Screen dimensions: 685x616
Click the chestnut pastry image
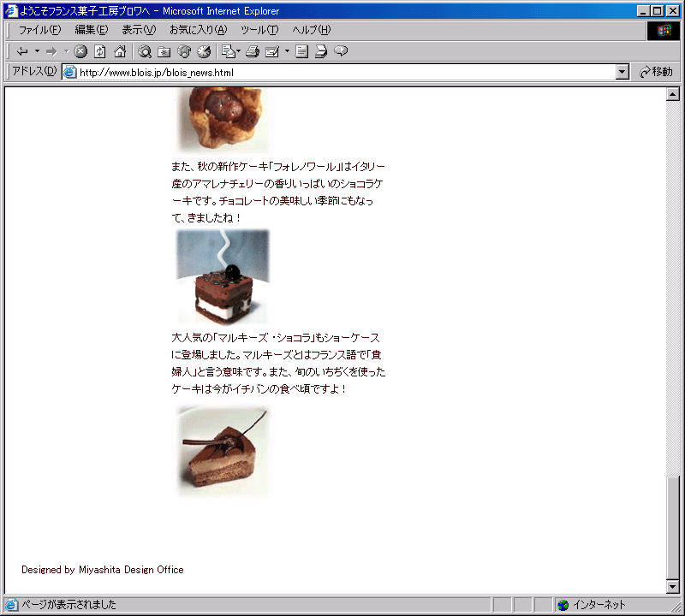223,120
